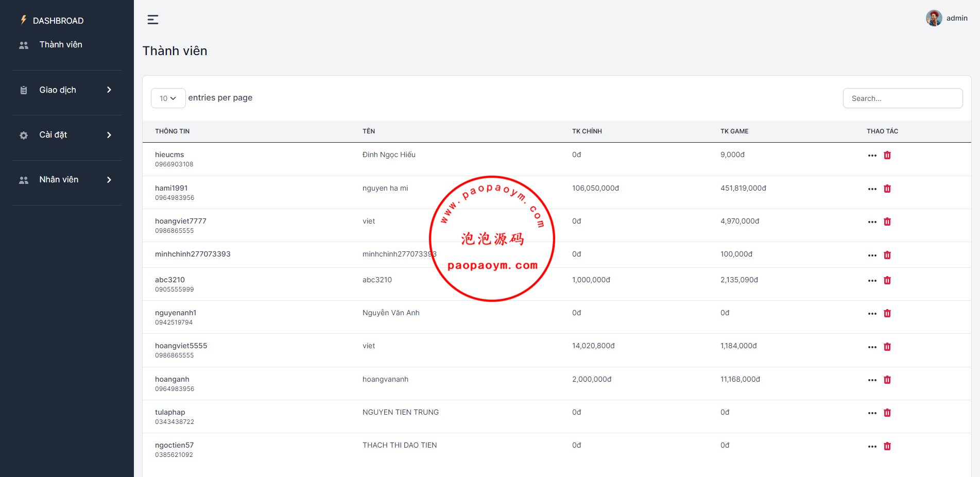This screenshot has height=477, width=980.
Task: Open entries per page dropdown
Action: 168,98
